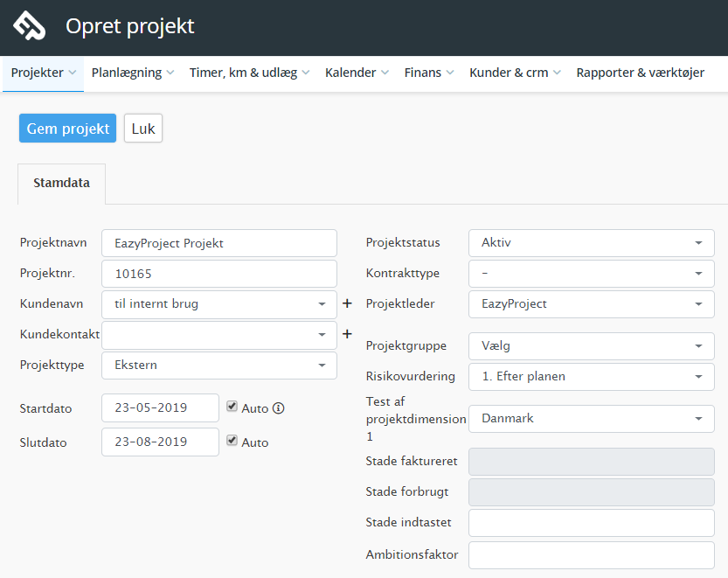Click the Slutdato label
The width and height of the screenshot is (728, 578).
pos(43,442)
